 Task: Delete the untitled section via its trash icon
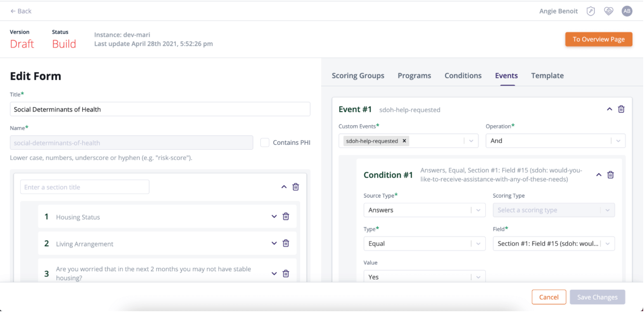tap(296, 187)
